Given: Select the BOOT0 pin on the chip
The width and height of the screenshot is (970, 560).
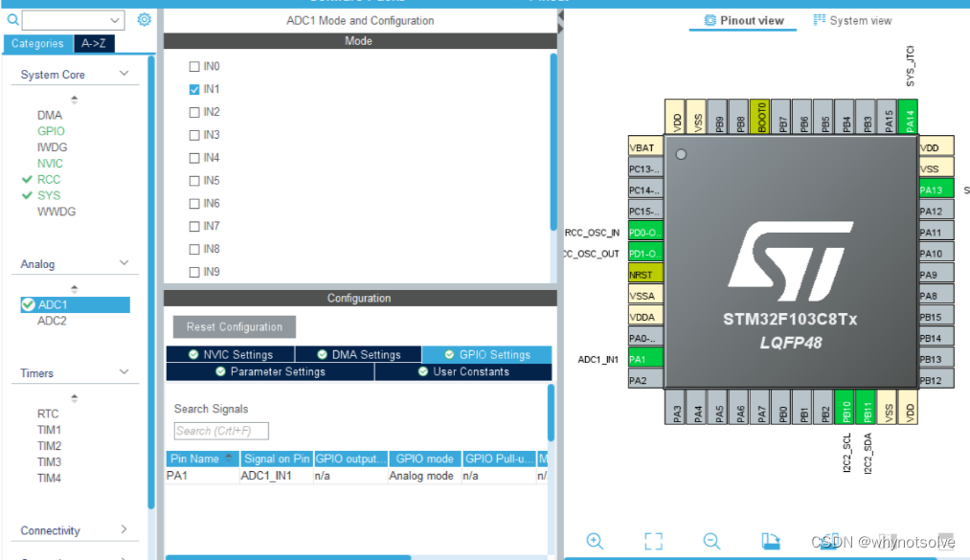Looking at the screenshot, I should pos(760,116).
